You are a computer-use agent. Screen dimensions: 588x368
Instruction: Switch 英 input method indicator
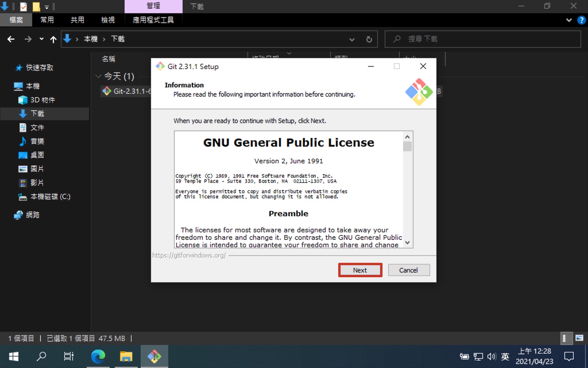[x=505, y=356]
